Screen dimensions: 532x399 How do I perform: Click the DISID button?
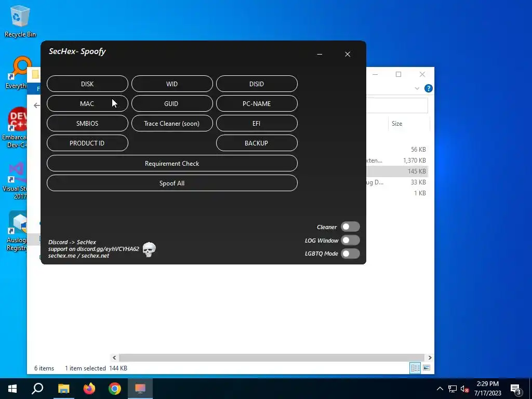[257, 84]
